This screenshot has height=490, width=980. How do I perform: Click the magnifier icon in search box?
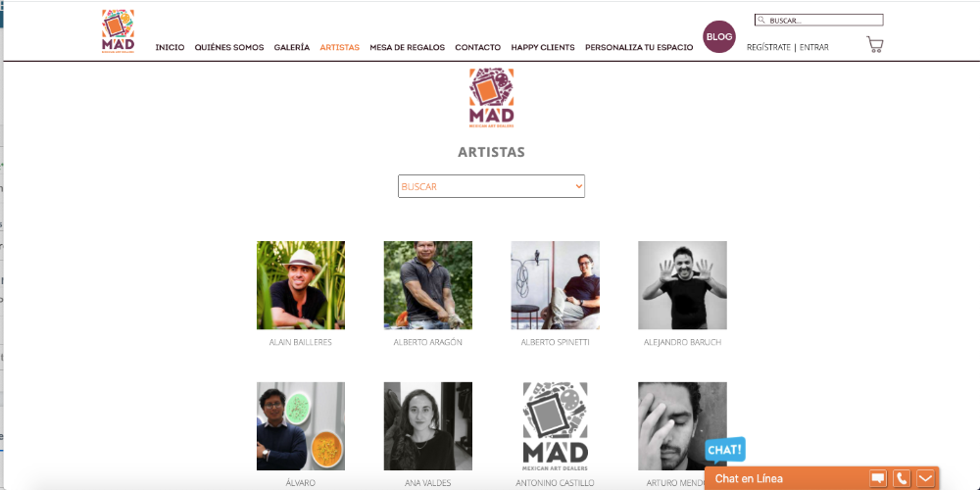pyautogui.click(x=761, y=20)
